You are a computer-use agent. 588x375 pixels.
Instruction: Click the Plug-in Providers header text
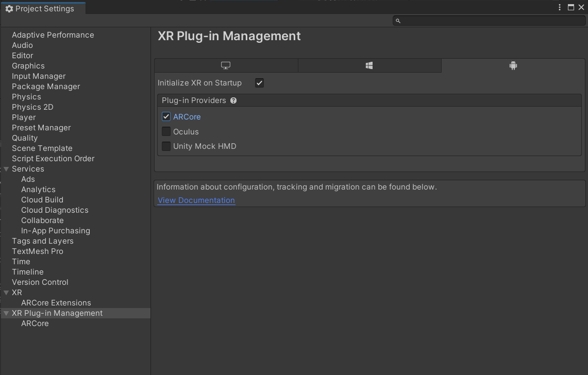click(x=193, y=100)
